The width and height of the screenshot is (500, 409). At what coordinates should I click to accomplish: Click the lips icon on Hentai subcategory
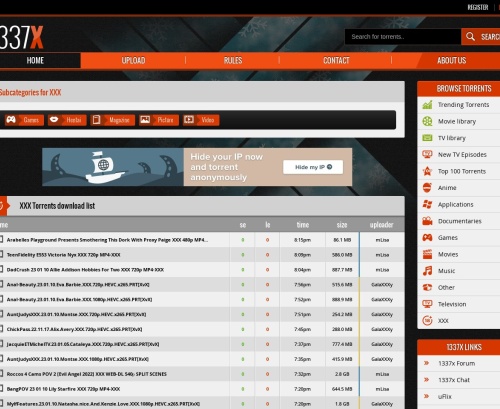[54, 120]
